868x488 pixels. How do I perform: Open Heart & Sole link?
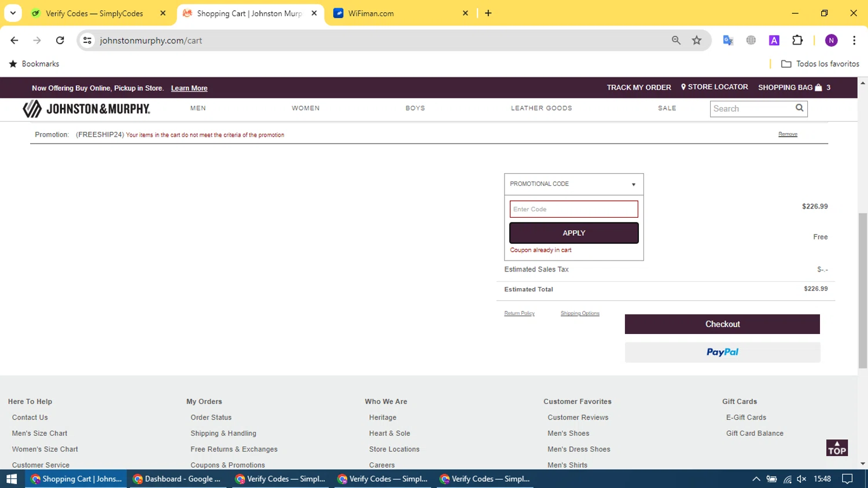tap(389, 433)
